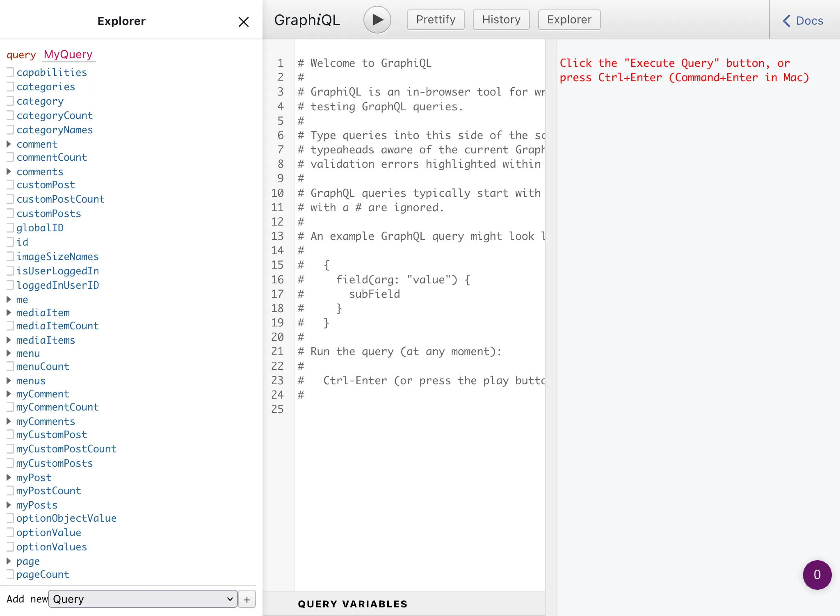Click the plus button to add query
The image size is (840, 616).
247,600
